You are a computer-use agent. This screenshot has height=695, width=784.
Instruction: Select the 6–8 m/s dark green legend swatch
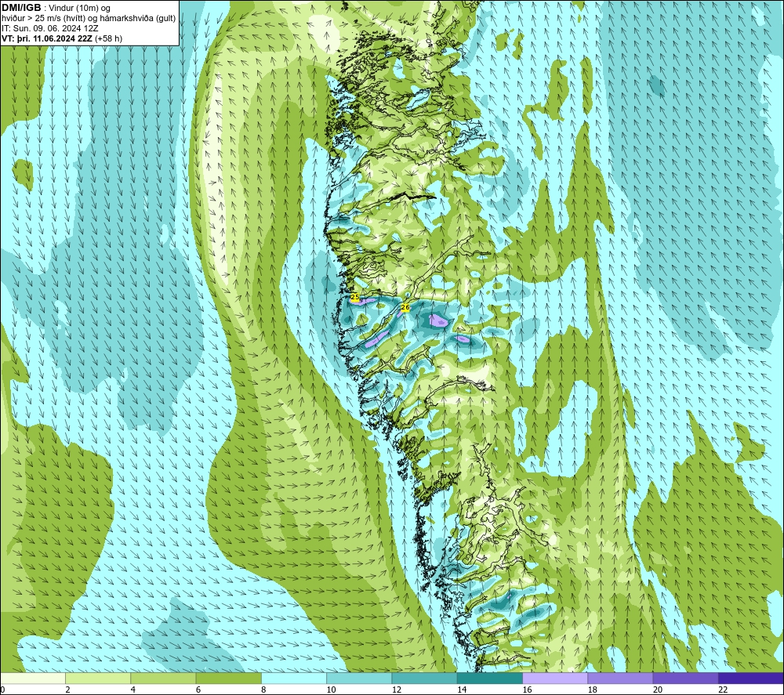click(228, 678)
